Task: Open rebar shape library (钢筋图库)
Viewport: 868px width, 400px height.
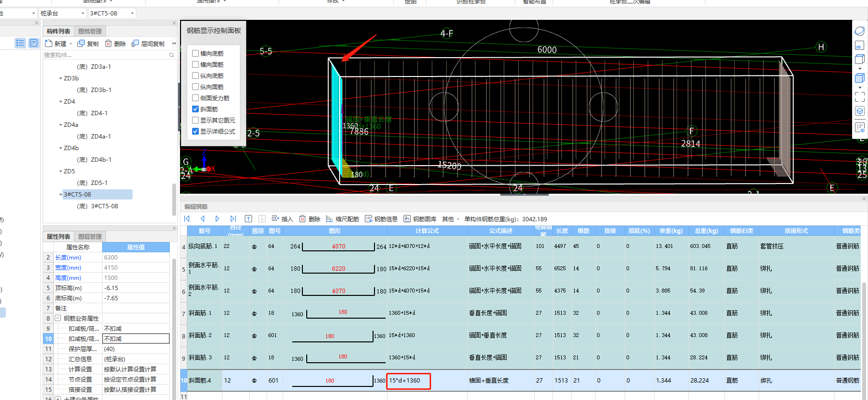Action: click(x=419, y=219)
